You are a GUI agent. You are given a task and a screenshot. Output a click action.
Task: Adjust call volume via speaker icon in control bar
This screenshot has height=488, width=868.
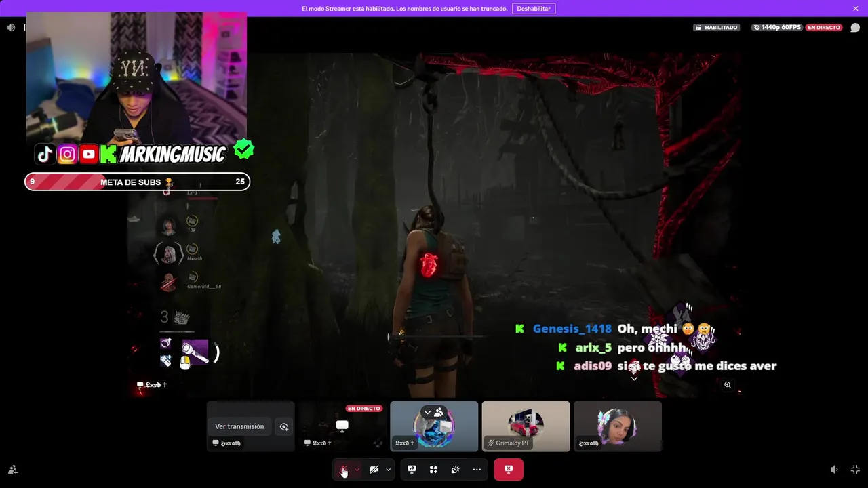coord(834,470)
